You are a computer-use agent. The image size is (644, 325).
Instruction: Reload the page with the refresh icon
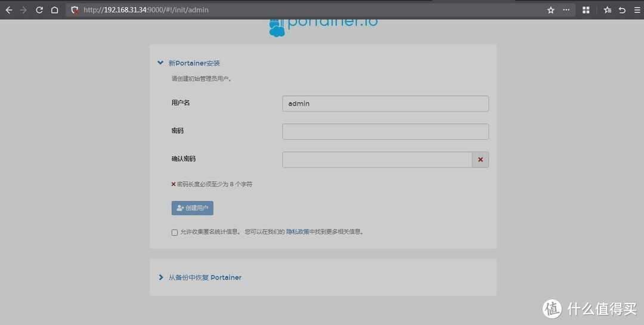pos(39,10)
